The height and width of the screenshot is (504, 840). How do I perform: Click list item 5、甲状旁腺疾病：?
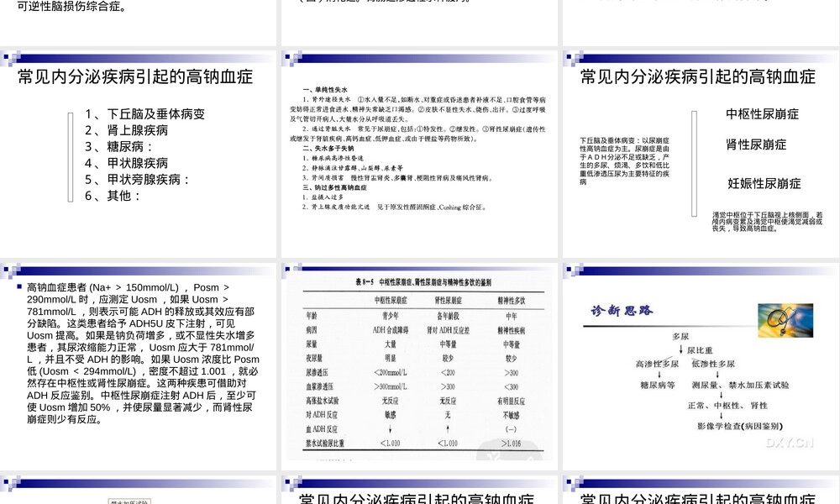click(137, 180)
